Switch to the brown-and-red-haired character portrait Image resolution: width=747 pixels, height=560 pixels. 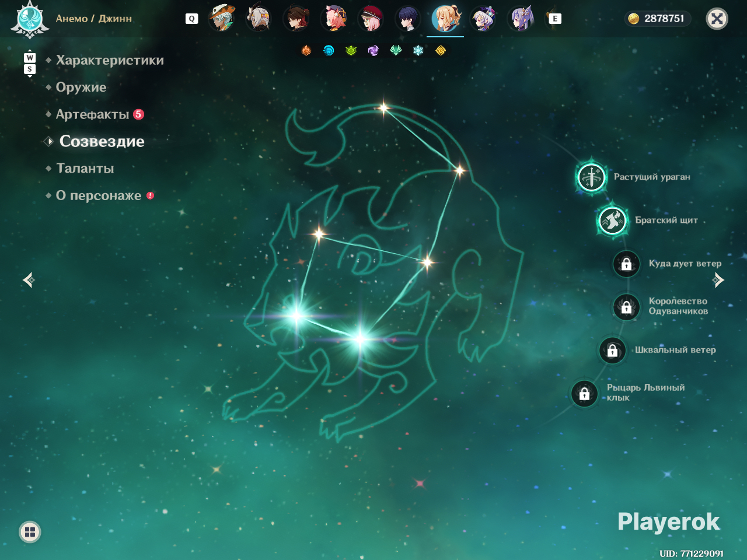296,18
